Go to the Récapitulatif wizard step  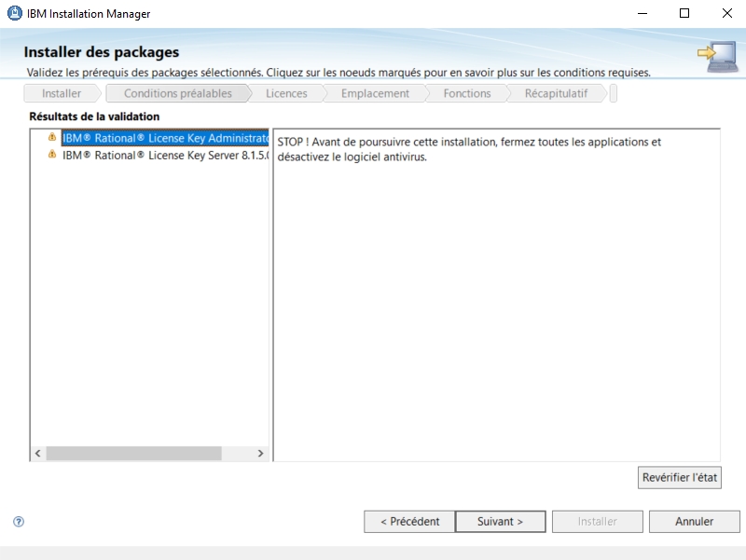(x=556, y=93)
